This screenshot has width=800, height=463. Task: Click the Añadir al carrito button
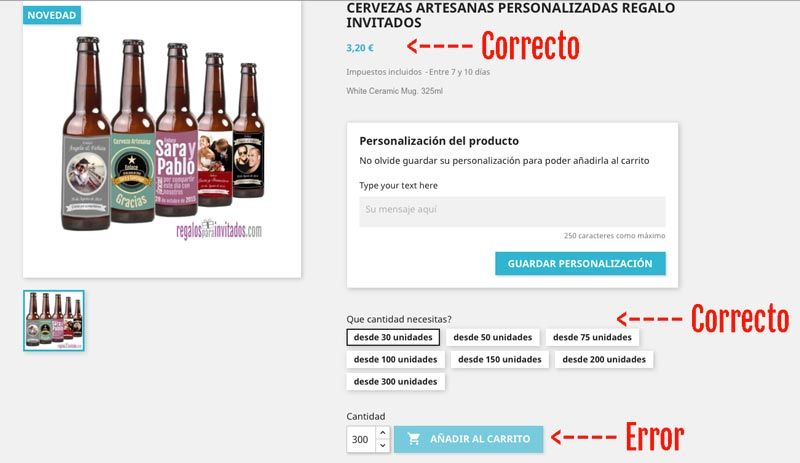[468, 439]
